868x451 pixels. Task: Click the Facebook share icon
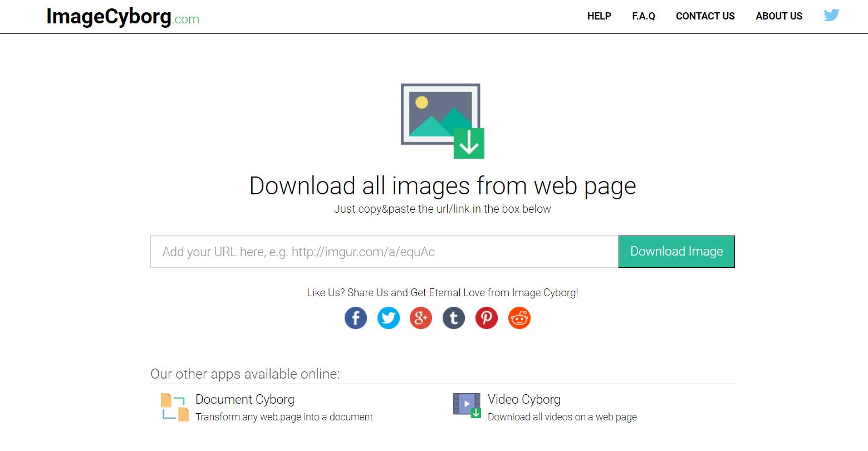tap(356, 318)
